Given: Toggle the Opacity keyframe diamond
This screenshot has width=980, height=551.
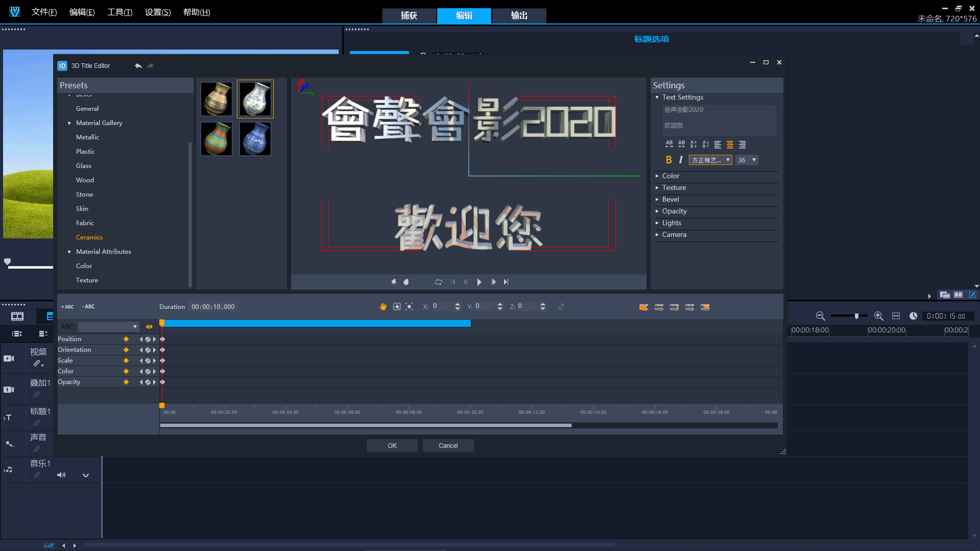Looking at the screenshot, I should (126, 382).
